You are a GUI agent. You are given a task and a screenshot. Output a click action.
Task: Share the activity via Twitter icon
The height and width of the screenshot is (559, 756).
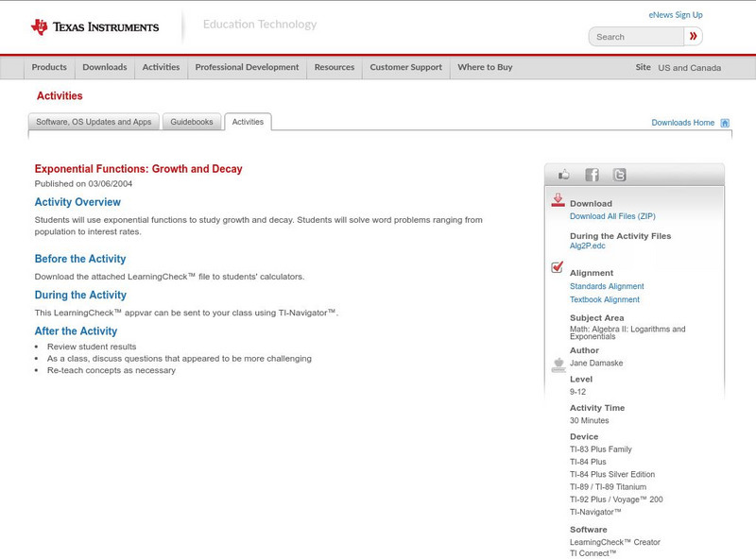(x=619, y=175)
